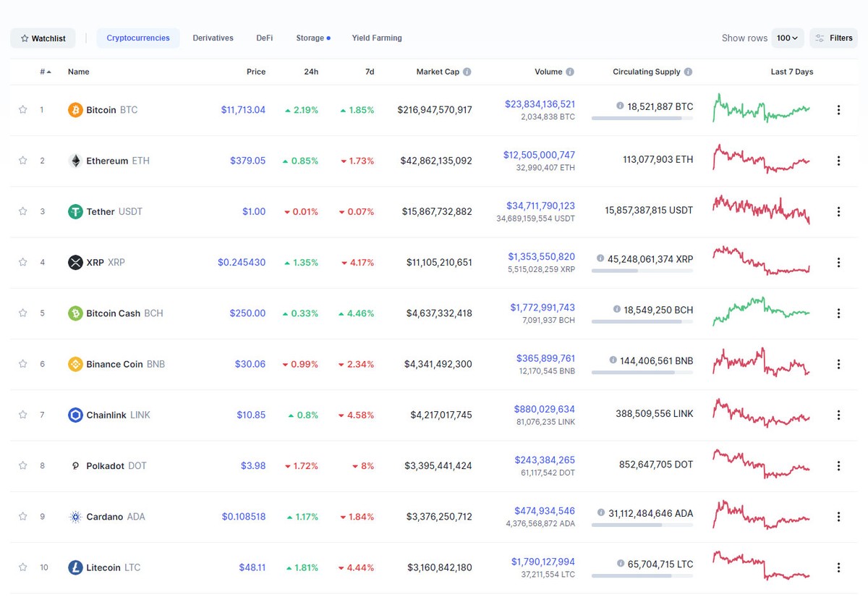The height and width of the screenshot is (600, 868).
Task: Switch to the DeFi tab
Action: 264,38
